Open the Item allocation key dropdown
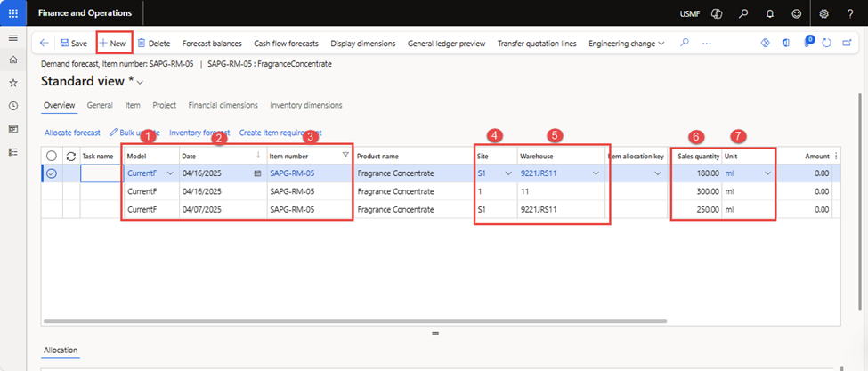Screen dimensions: 868x371 [658, 173]
